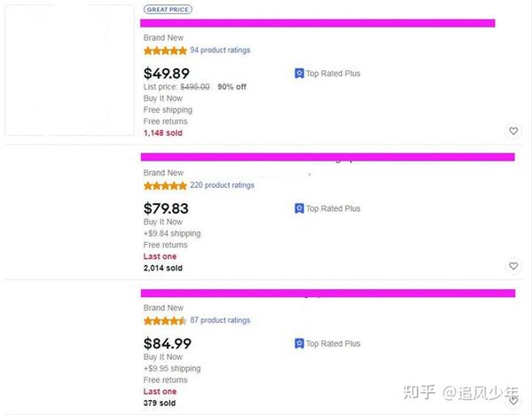This screenshot has height=415, width=532.
Task: Click the $49.89 price
Action: tap(166, 73)
